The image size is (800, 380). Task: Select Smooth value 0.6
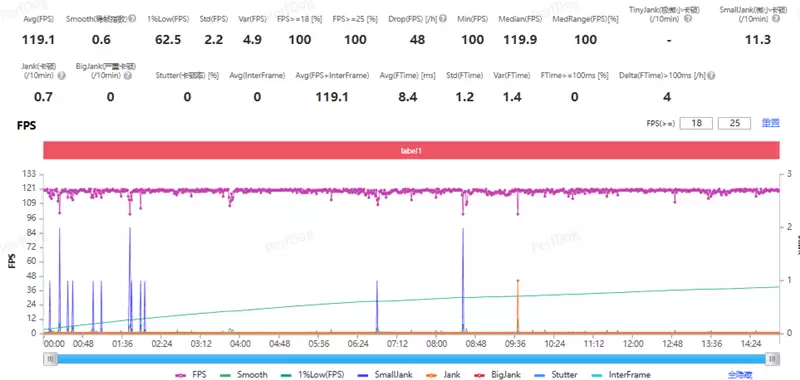click(x=101, y=40)
